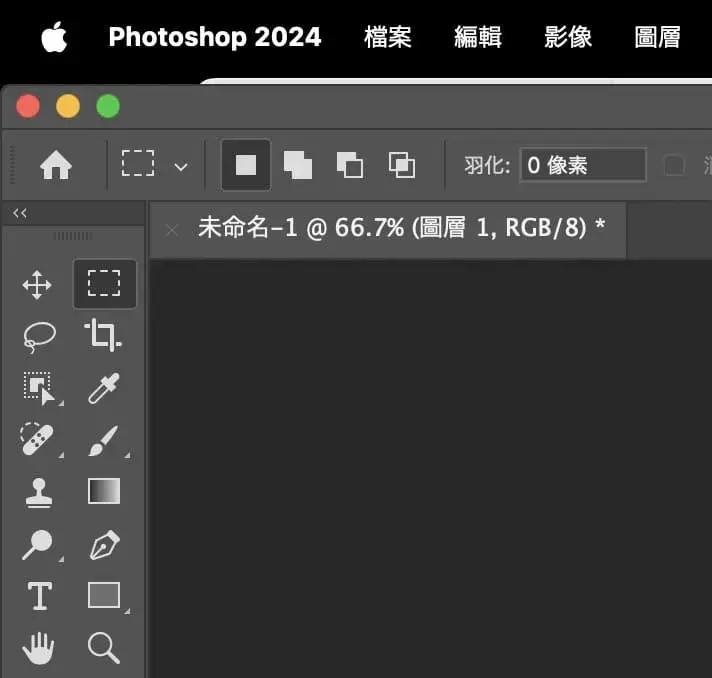This screenshot has width=712, height=678.
Task: Open the Photoshop 2024 menu
Action: (x=215, y=37)
